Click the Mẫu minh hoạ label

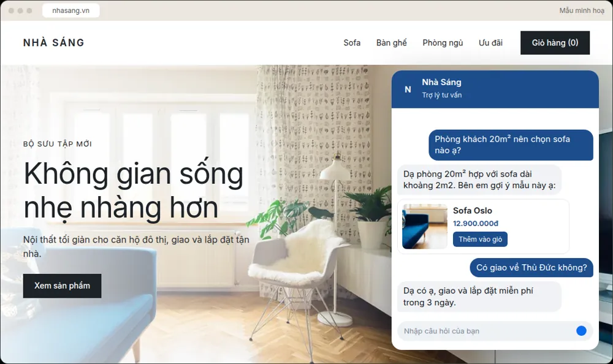click(x=581, y=10)
